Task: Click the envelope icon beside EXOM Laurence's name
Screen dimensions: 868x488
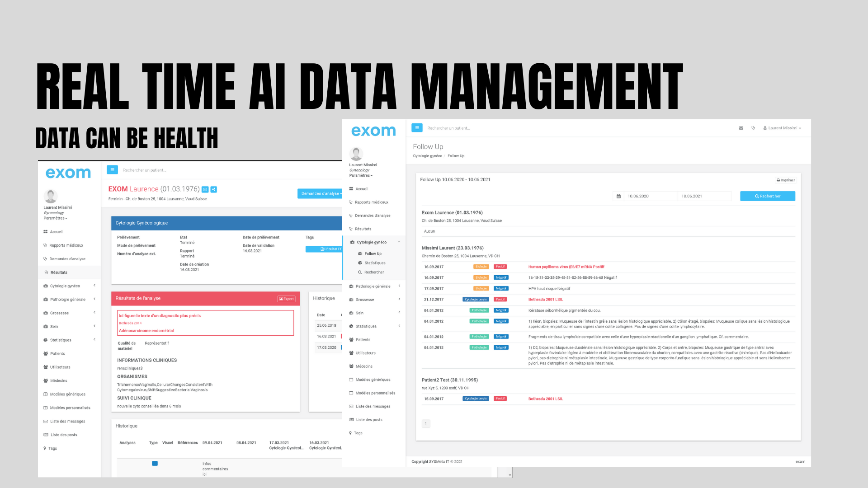Action: click(205, 189)
